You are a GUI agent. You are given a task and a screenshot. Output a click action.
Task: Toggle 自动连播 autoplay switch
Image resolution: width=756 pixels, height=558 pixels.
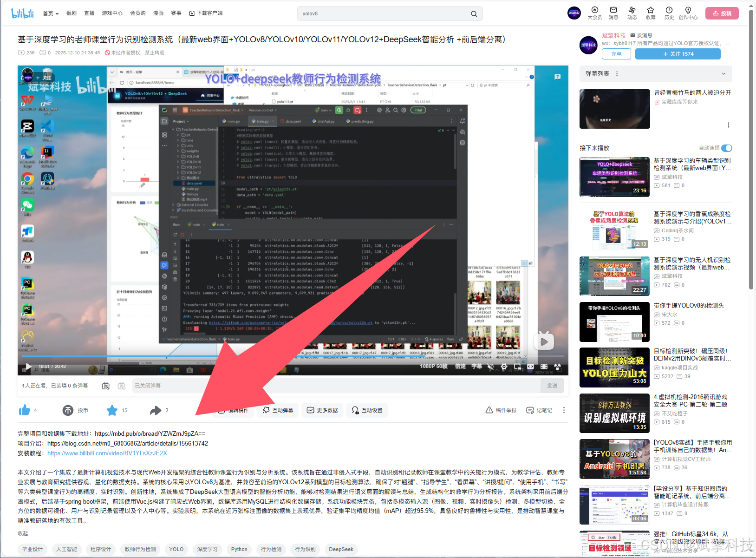727,148
